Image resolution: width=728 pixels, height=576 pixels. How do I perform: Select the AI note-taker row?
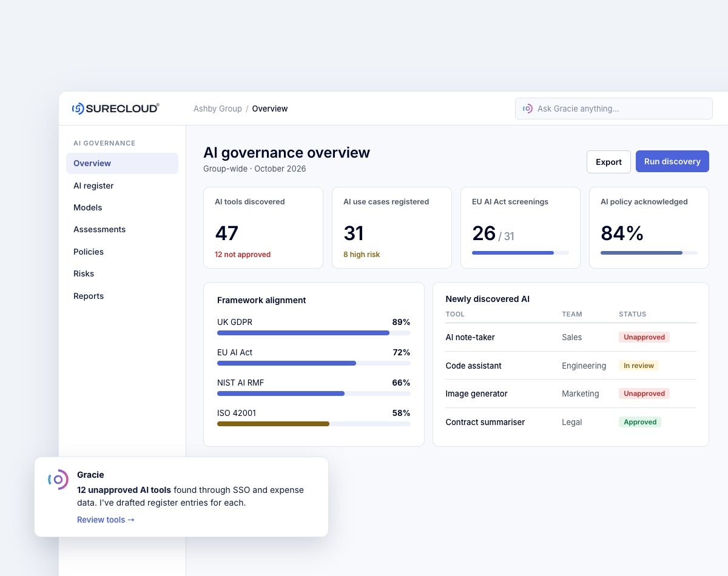pyautogui.click(x=571, y=337)
